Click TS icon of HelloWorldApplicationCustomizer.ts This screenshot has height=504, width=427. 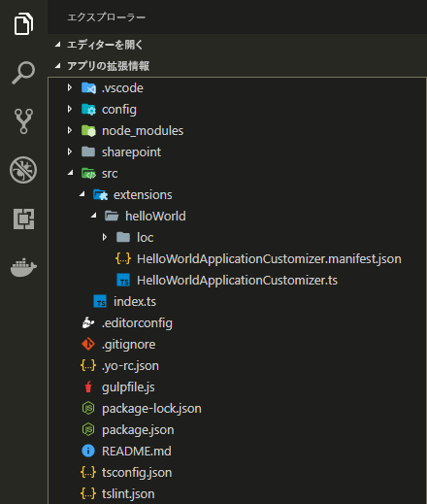tap(123, 280)
